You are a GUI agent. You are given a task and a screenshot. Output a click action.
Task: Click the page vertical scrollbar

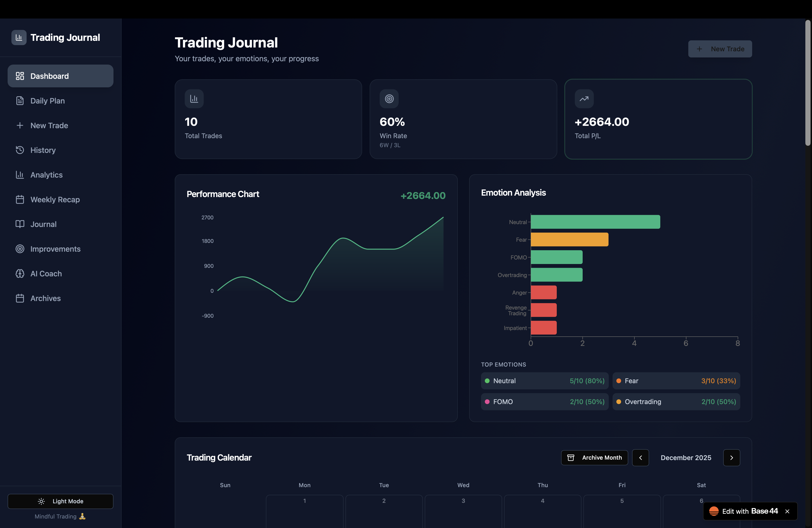(x=808, y=83)
